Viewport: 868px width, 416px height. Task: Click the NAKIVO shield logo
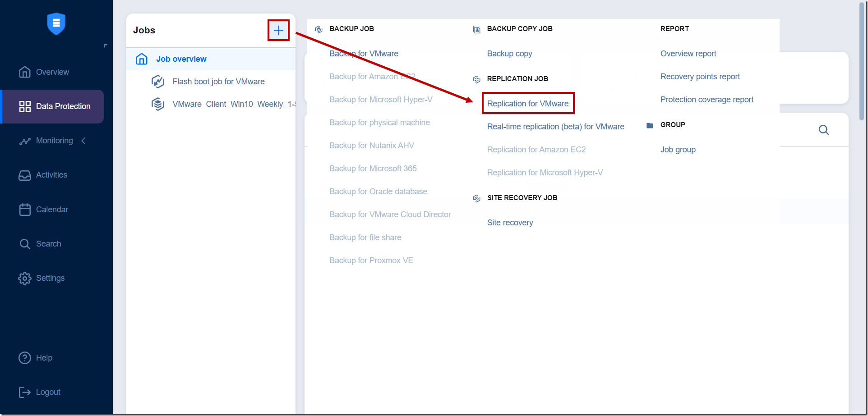tap(56, 23)
